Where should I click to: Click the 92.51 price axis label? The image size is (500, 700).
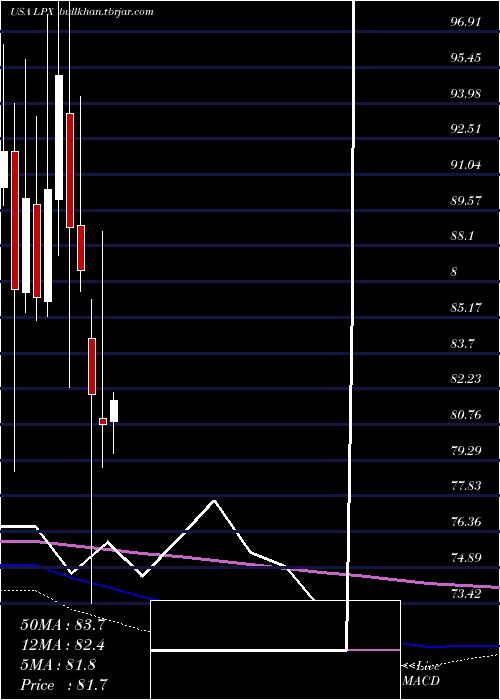(x=466, y=129)
